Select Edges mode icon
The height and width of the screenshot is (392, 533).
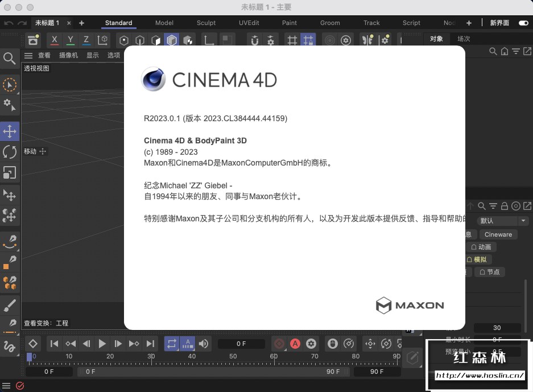pos(140,40)
